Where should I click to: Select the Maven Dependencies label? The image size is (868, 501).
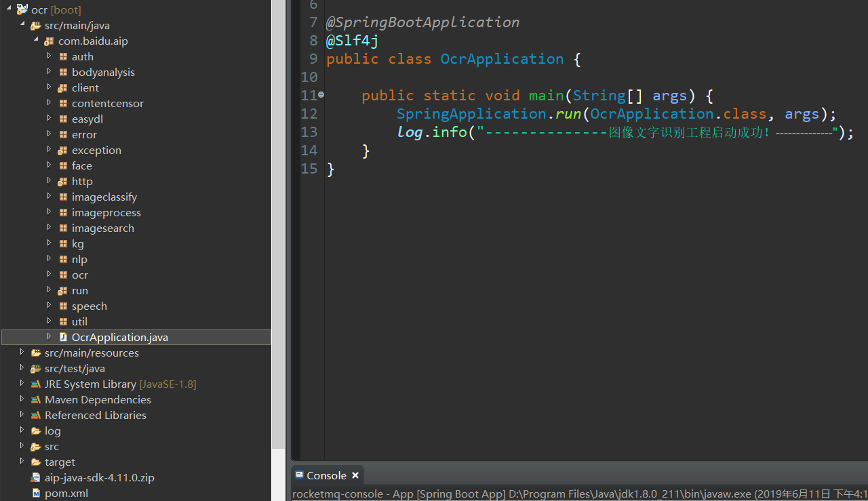pos(98,400)
